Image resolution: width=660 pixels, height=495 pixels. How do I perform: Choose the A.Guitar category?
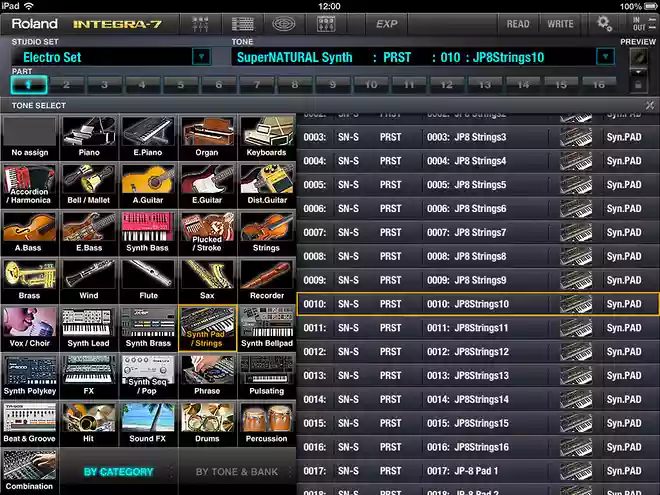point(148,185)
